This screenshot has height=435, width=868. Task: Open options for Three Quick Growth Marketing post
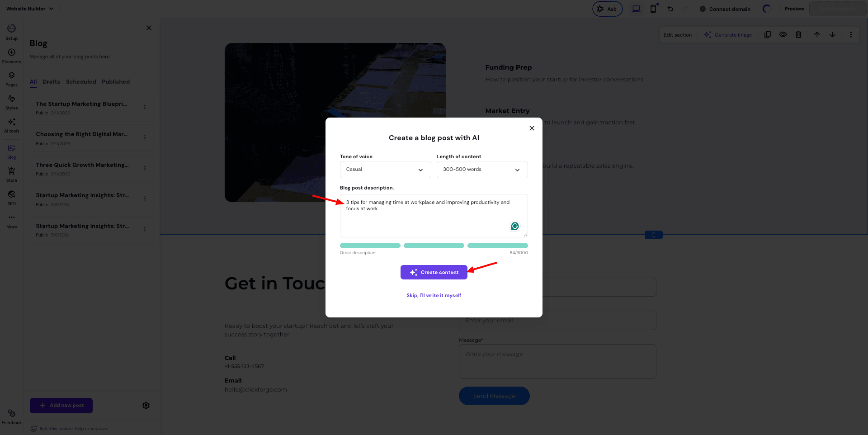coord(145,168)
